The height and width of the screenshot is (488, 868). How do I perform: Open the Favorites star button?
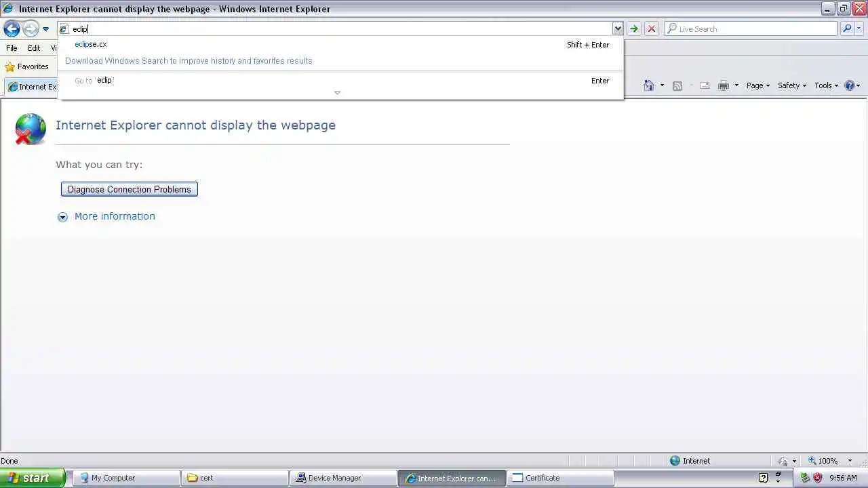pyautogui.click(x=27, y=66)
